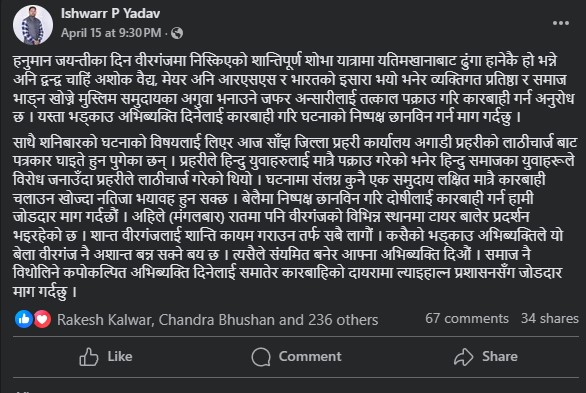The height and width of the screenshot is (393, 586).
Task: Click the blue thumbs-up reaction icon
Action: [24, 319]
